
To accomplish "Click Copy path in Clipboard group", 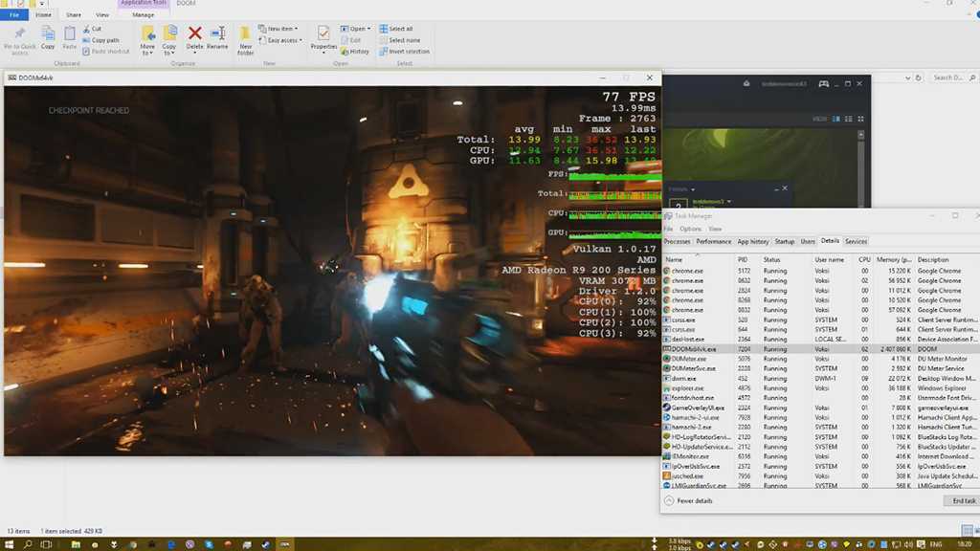I will click(100, 40).
